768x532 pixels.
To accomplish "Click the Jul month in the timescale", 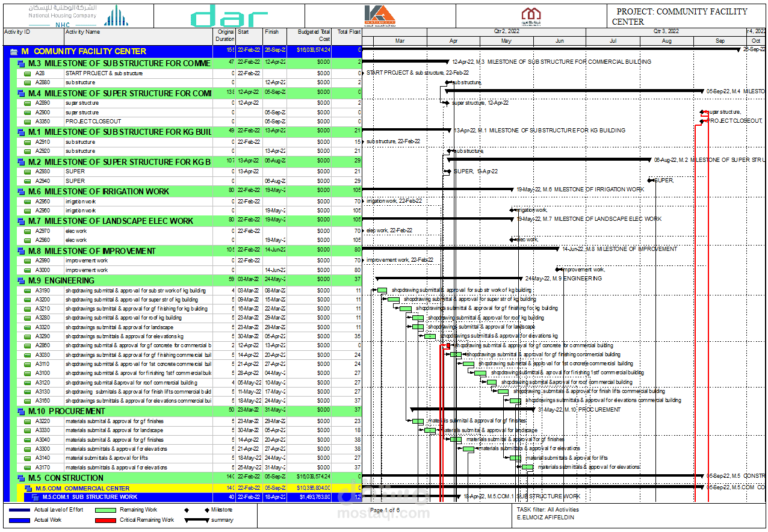I will point(613,41).
